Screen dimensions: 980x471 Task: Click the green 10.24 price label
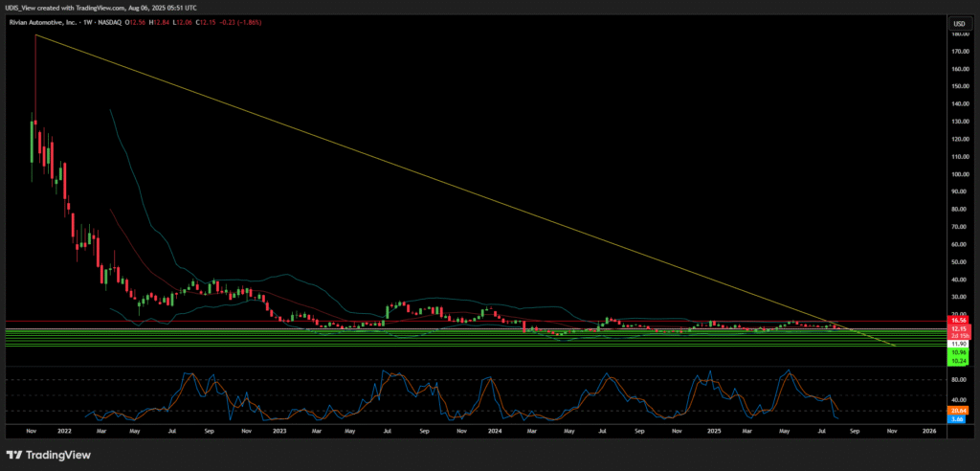pos(957,362)
